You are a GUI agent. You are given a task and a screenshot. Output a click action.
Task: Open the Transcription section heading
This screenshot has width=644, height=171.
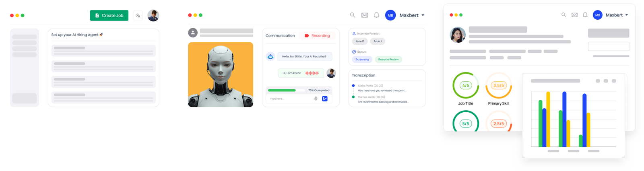coord(363,75)
